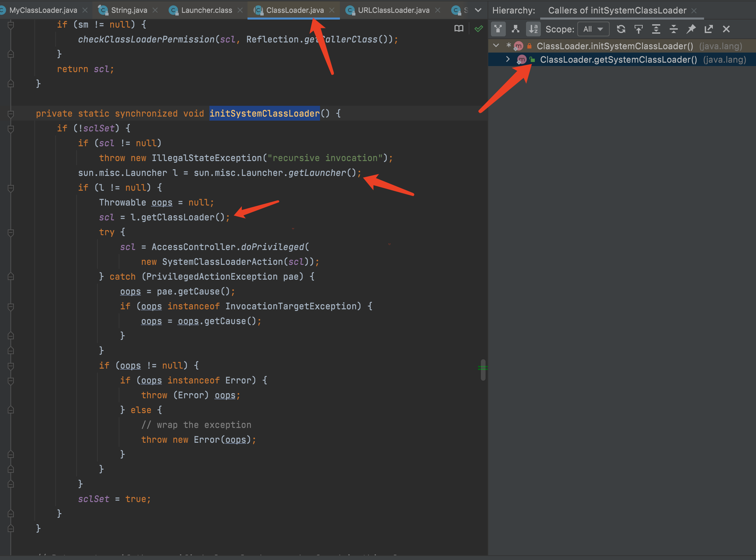Close the ClassLoader.java tab
The height and width of the screenshot is (560, 756).
pyautogui.click(x=332, y=10)
